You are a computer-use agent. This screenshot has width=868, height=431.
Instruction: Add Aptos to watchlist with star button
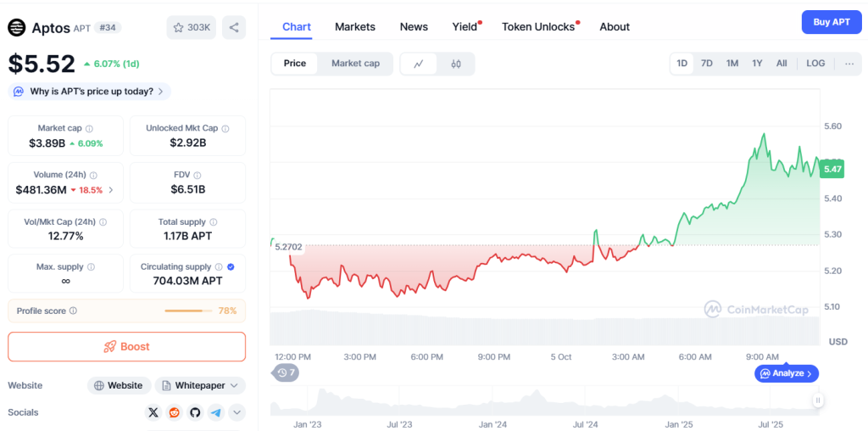click(191, 27)
